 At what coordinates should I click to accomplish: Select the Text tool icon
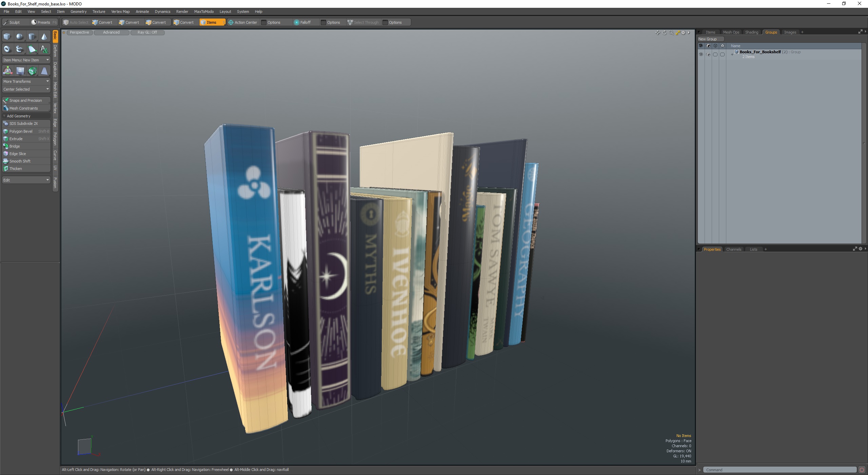click(x=44, y=49)
